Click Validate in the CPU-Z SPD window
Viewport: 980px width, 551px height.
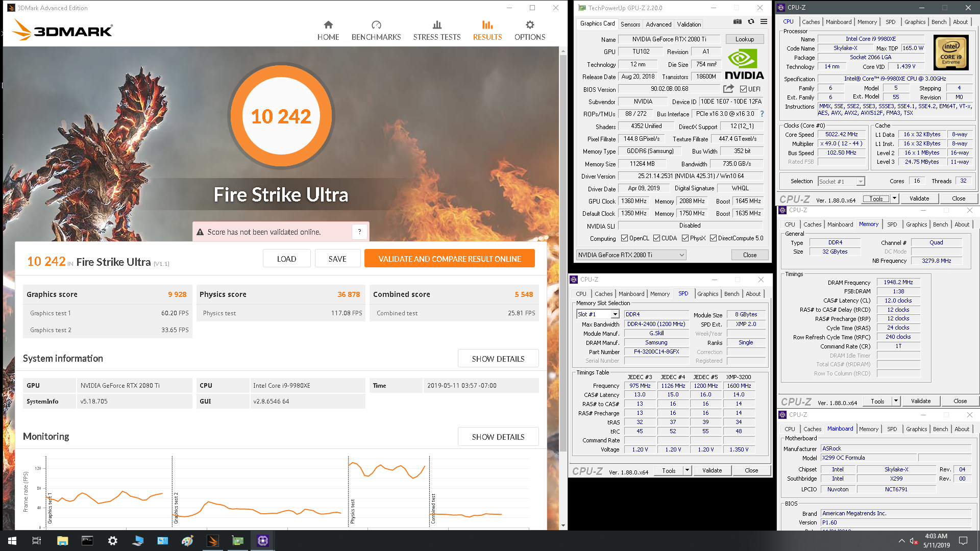tap(712, 470)
